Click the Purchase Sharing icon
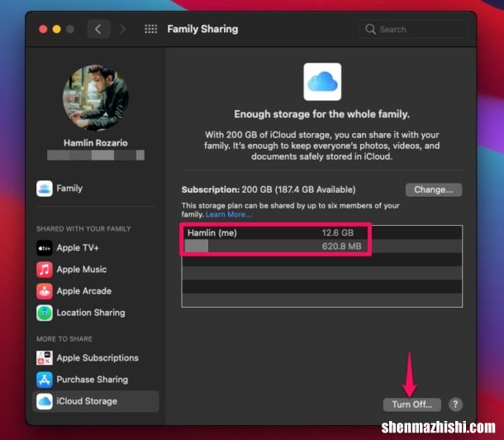The width and height of the screenshot is (504, 440). tap(45, 380)
